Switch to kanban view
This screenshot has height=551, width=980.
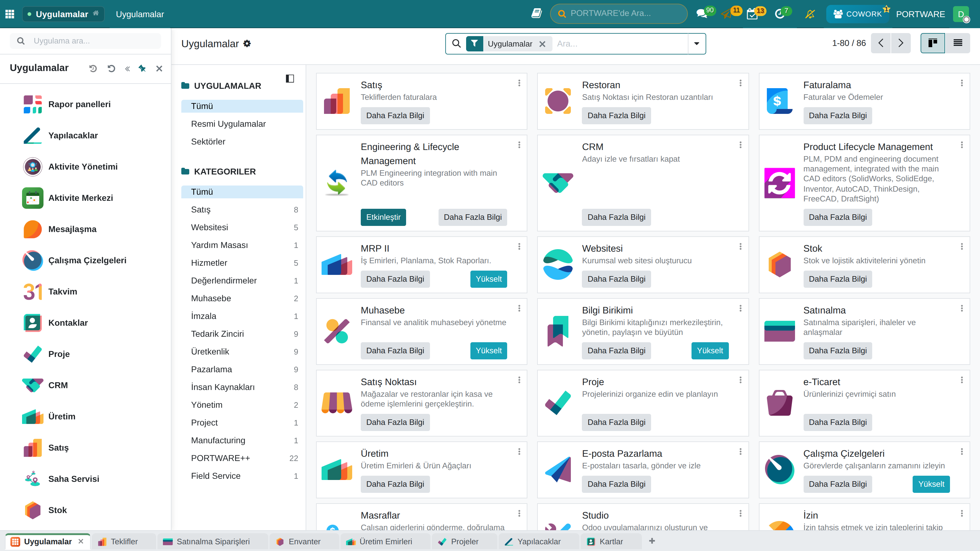click(x=933, y=43)
